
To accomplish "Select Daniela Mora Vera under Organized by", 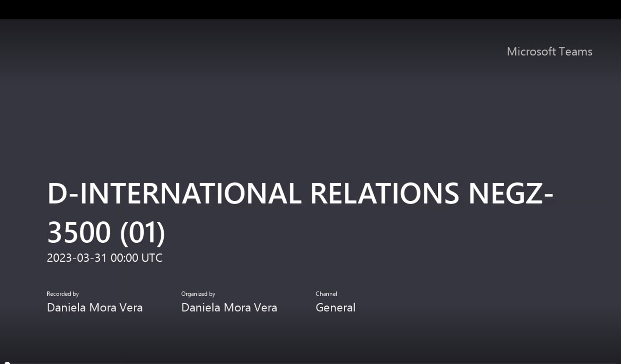I will click(229, 307).
